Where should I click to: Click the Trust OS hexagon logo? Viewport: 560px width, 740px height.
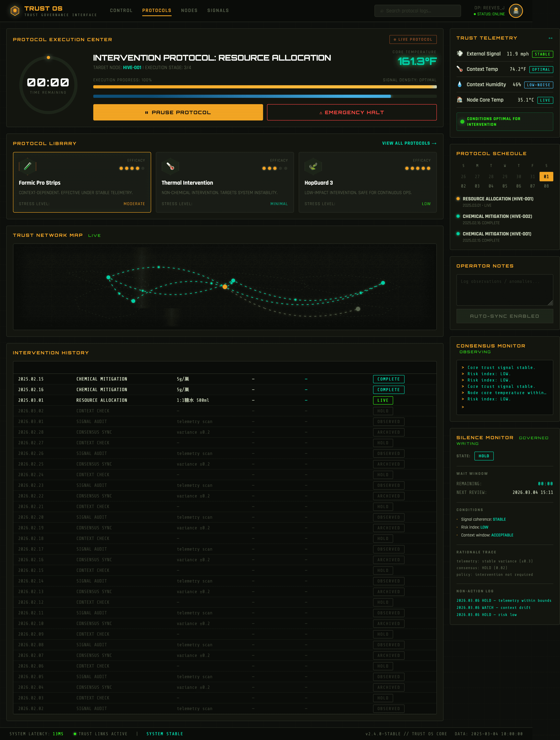15,11
